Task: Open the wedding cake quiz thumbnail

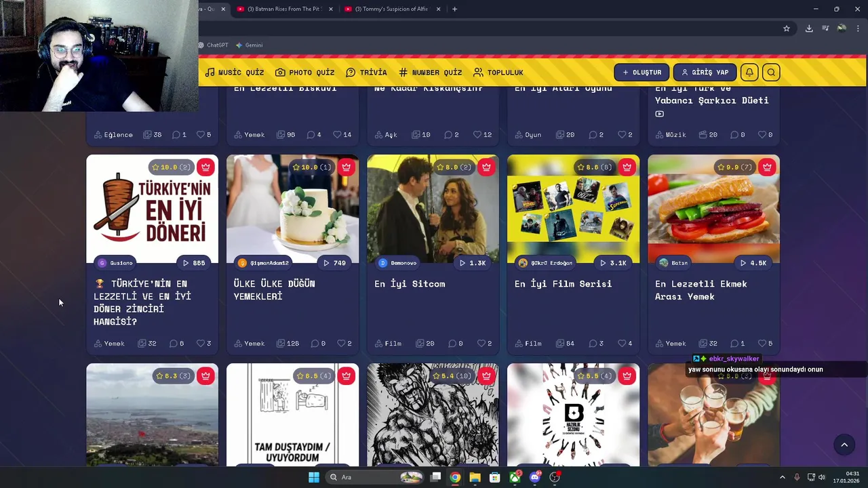Action: pos(292,209)
